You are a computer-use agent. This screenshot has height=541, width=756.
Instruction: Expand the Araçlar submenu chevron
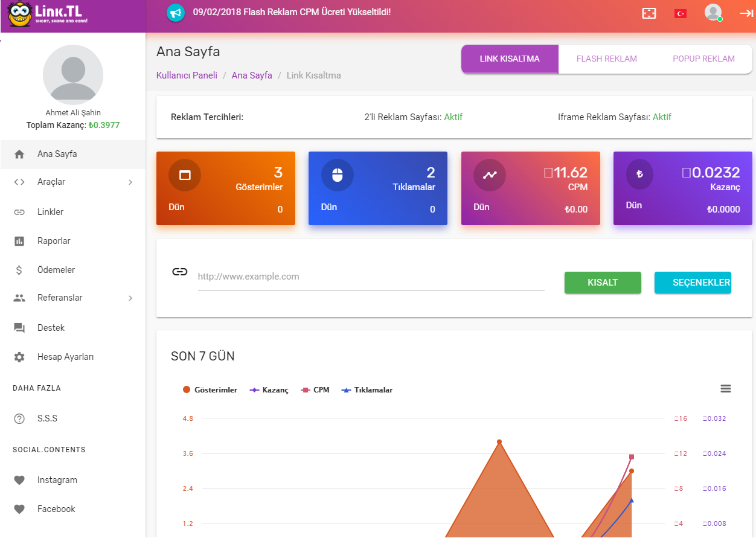tap(130, 182)
